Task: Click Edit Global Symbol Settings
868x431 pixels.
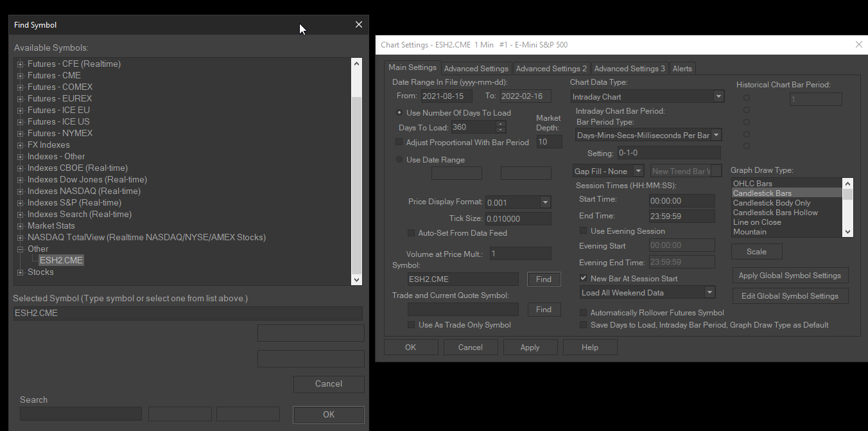Action: click(x=790, y=296)
